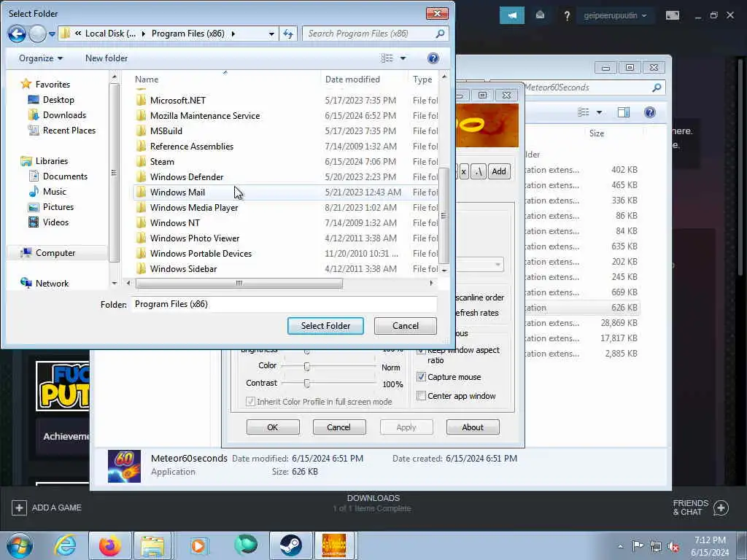This screenshot has height=560, width=747.
Task: Click OK in the settings window
Action: (273, 427)
